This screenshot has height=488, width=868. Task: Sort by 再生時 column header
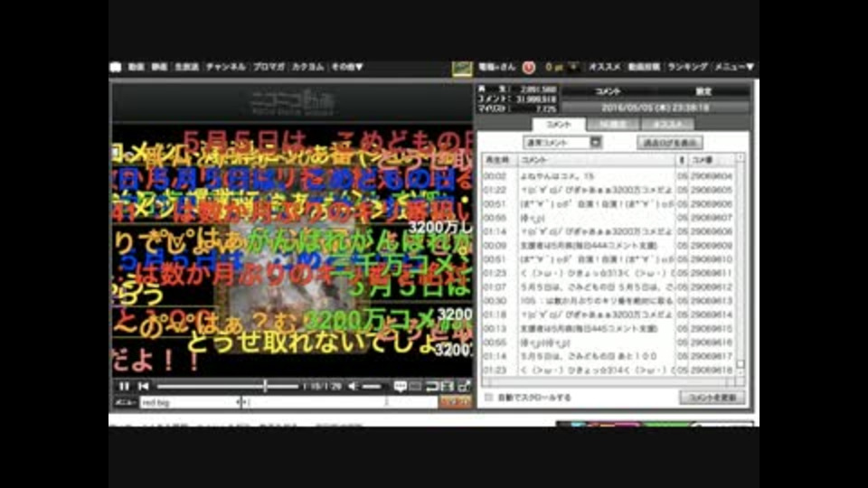(x=499, y=160)
